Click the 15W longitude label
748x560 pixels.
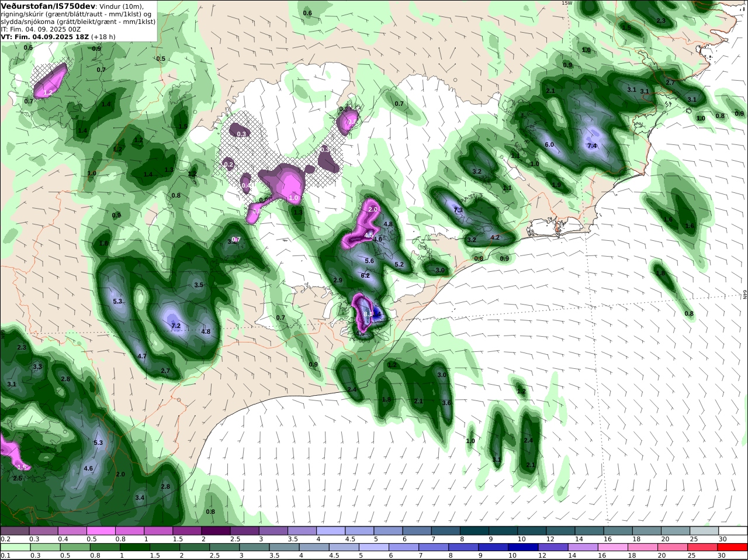pyautogui.click(x=566, y=3)
